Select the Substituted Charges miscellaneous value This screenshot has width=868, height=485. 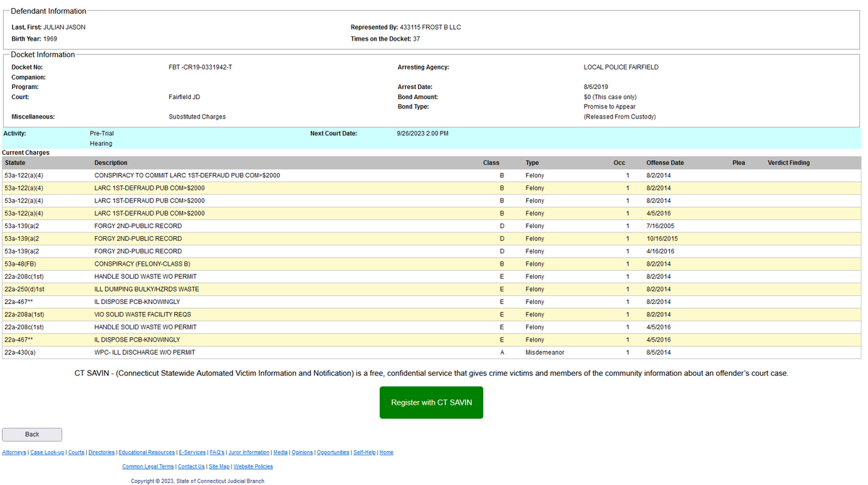(197, 117)
